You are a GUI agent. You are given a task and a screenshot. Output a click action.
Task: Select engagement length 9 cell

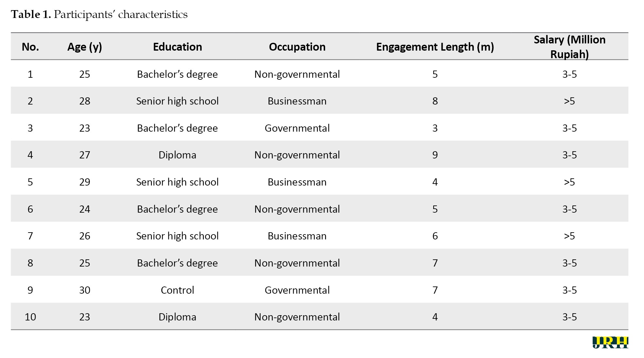[435, 155]
